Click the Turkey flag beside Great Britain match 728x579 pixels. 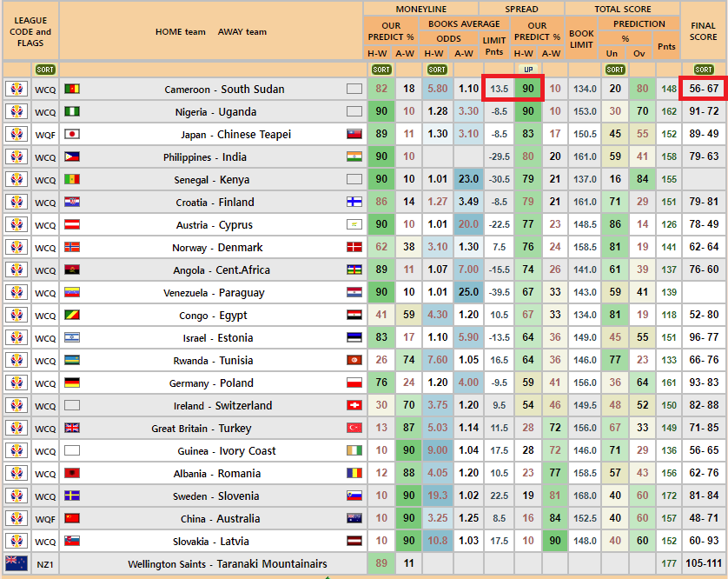point(354,428)
